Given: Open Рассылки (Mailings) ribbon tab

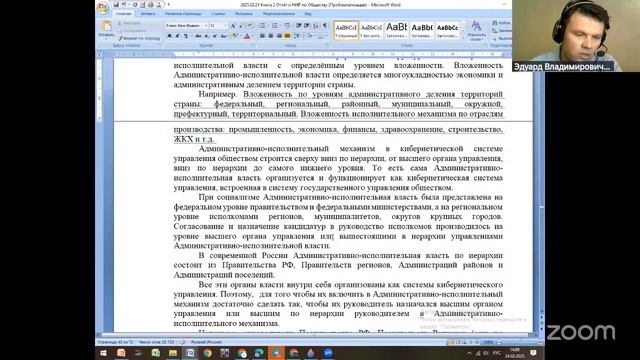Looking at the screenshot, I should pos(244,14).
